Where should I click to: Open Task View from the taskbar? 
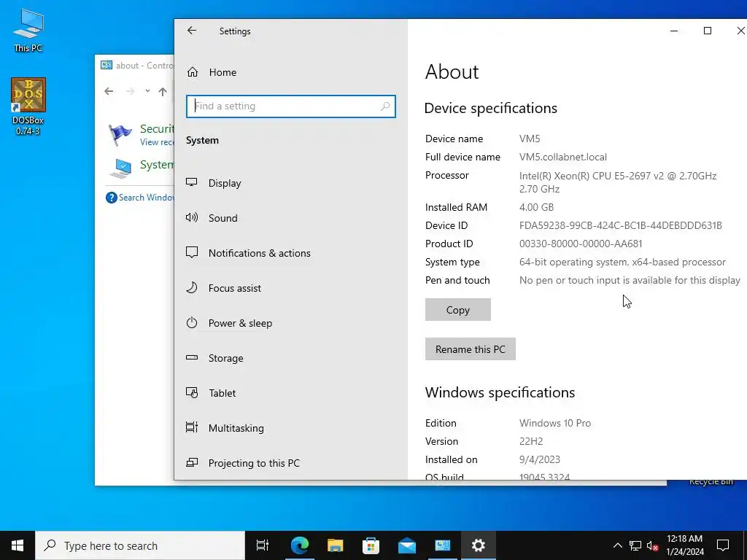[263, 545]
